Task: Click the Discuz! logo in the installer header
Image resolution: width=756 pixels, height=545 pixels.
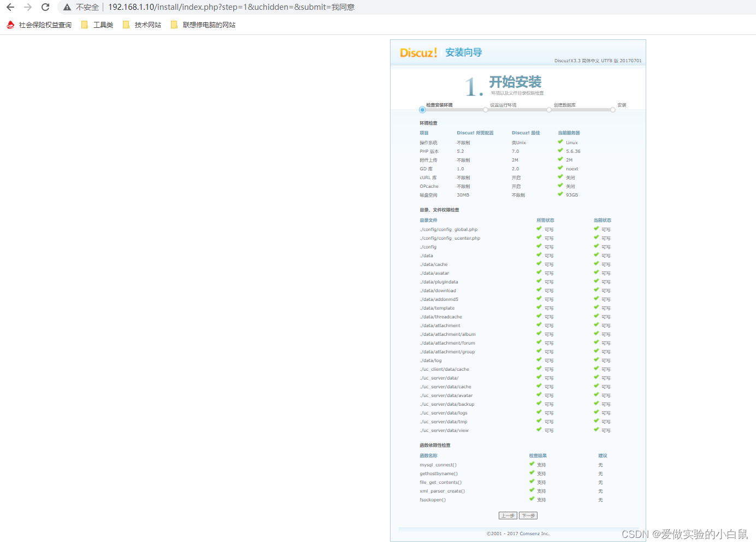Action: click(418, 52)
